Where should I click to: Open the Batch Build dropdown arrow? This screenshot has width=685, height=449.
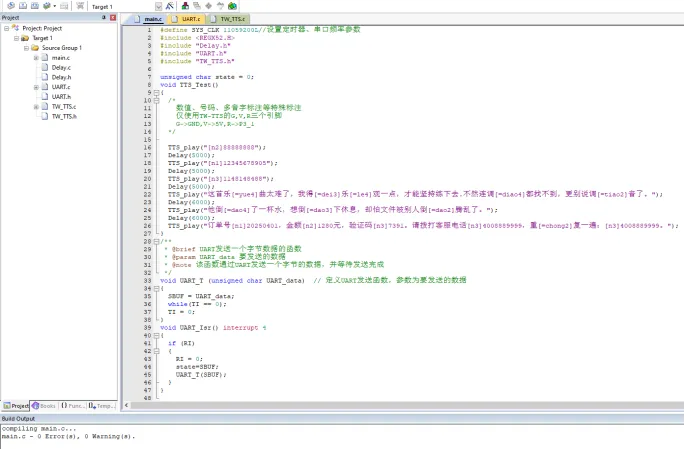click(x=55, y=6)
